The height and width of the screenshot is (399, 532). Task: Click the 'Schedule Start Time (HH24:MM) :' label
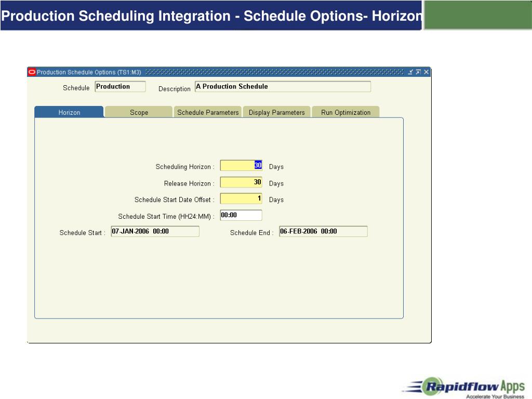[166, 217]
